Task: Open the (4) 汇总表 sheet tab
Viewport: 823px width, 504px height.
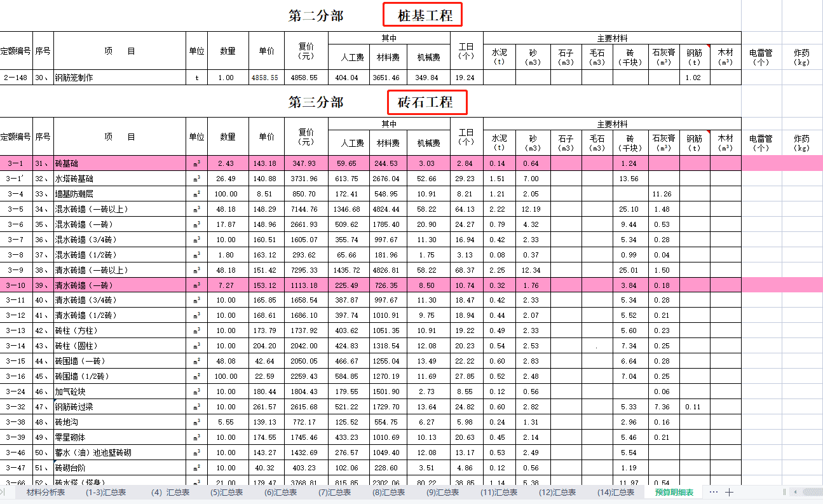Action: (x=170, y=493)
